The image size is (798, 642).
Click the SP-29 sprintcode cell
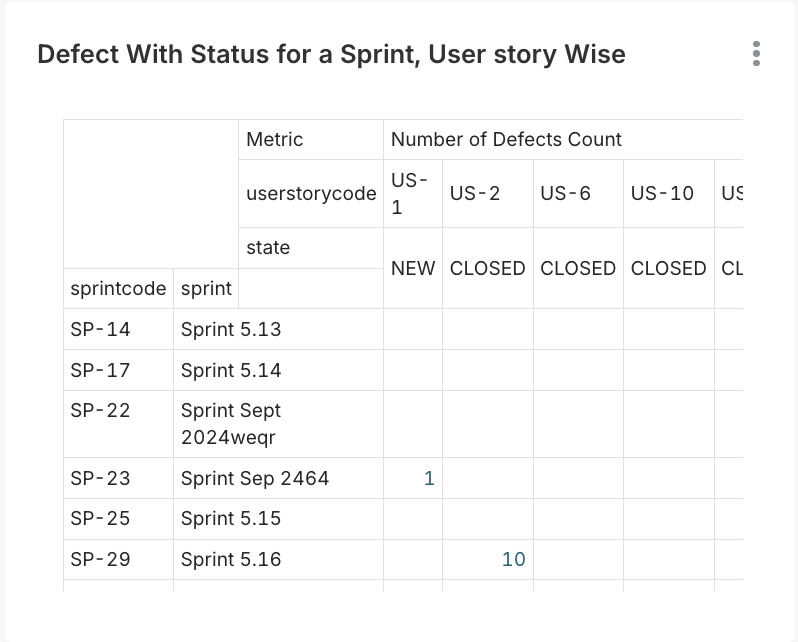coord(101,559)
